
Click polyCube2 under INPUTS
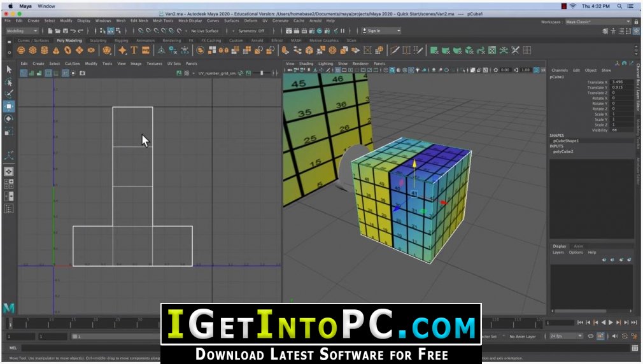point(563,151)
